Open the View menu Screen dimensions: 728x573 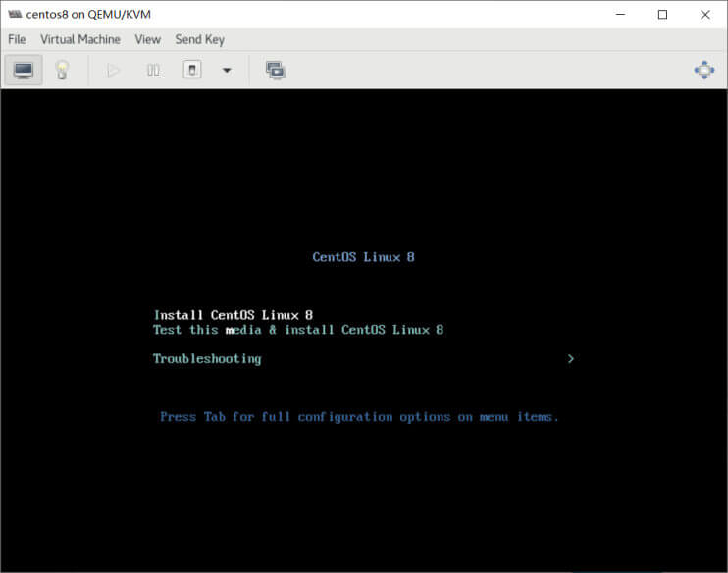(147, 39)
